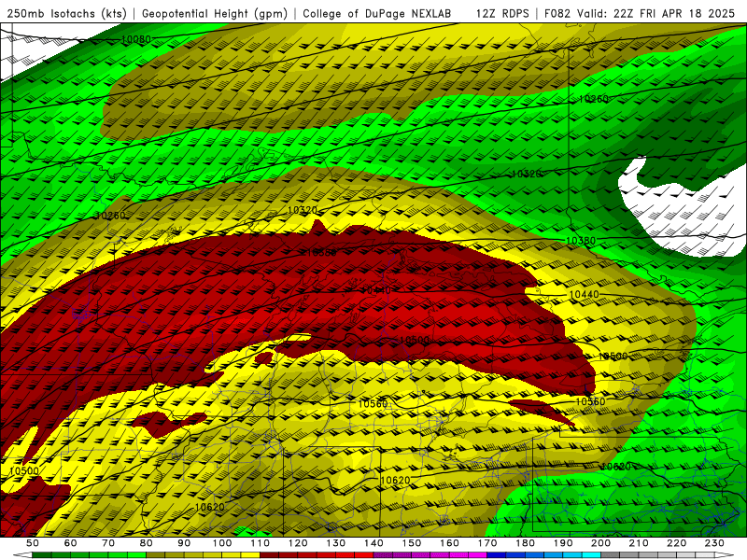Click the '250mb Isotachs (kts)' title text
Screen dimensions: 747x560
point(66,14)
